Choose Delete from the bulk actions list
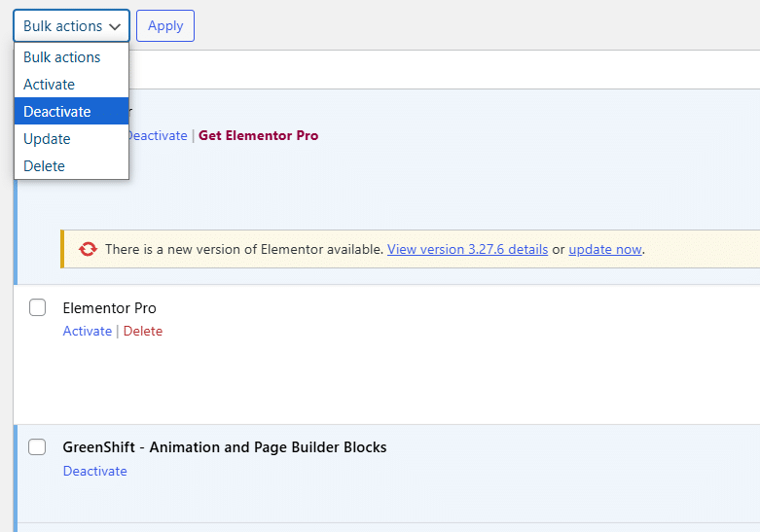760x532 pixels. (44, 166)
